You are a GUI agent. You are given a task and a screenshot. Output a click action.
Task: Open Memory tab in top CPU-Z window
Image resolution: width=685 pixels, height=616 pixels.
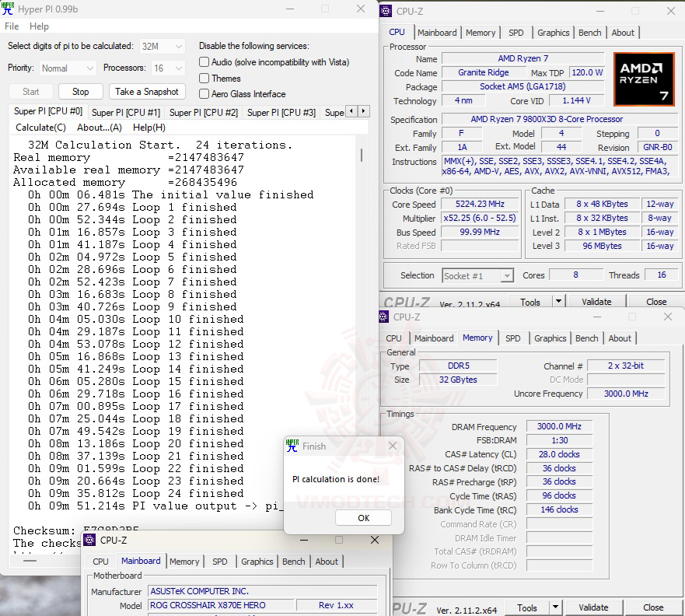tap(481, 33)
